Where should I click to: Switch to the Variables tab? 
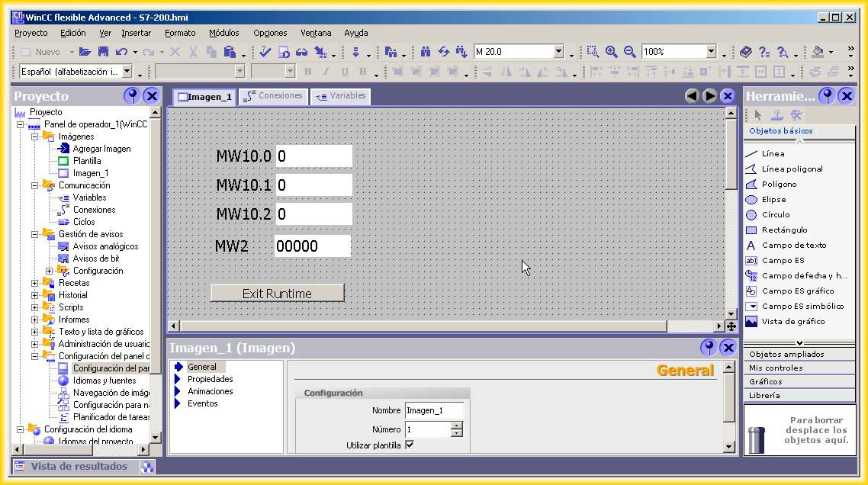click(340, 96)
